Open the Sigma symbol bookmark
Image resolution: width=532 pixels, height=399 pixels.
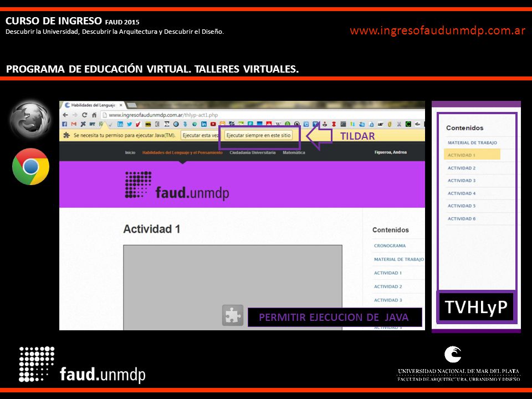(x=167, y=124)
